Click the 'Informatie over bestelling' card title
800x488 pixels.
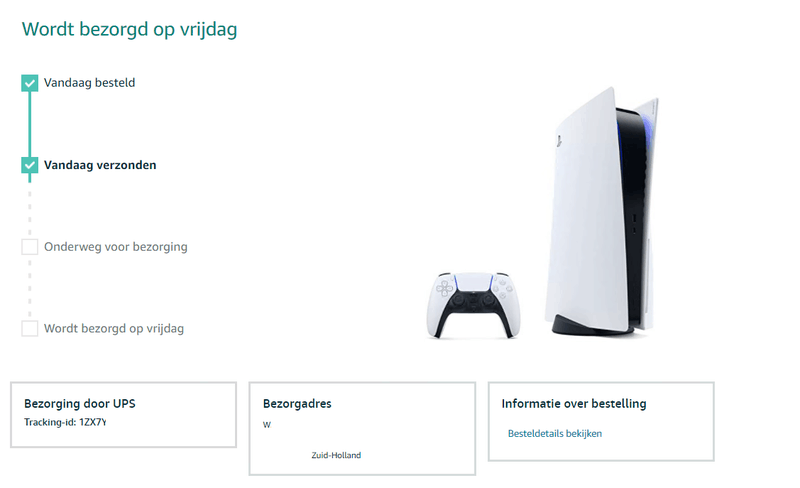(x=574, y=404)
